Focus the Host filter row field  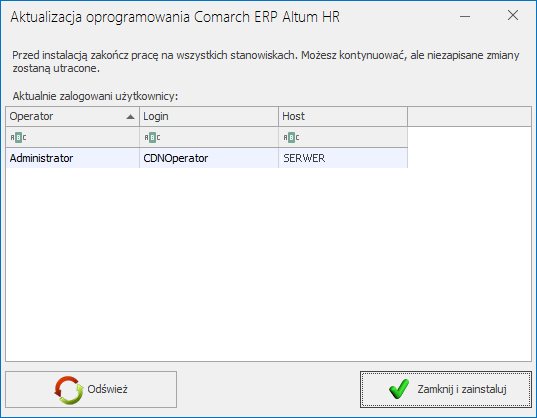point(343,138)
